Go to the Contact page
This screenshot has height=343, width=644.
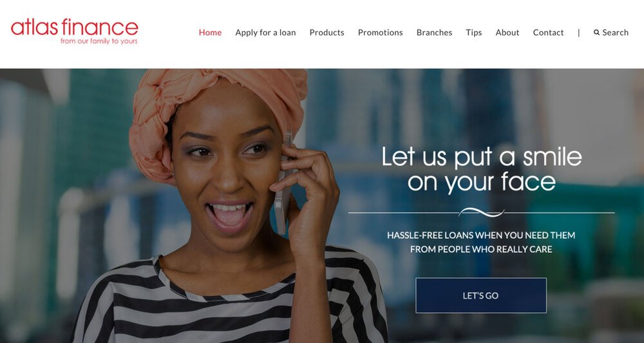(548, 32)
